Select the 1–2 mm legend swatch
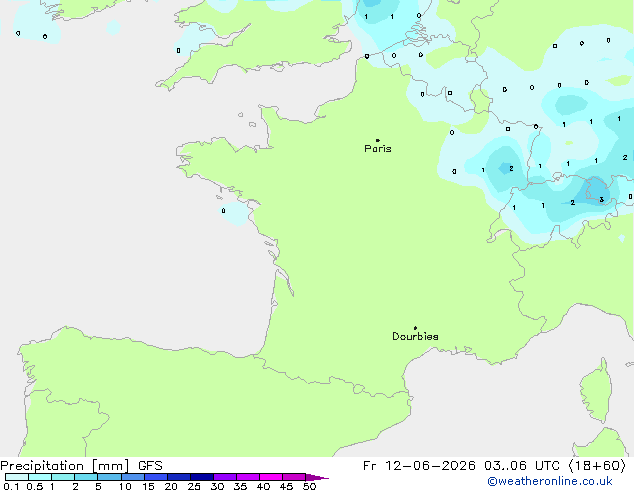The image size is (634, 490). (63, 477)
